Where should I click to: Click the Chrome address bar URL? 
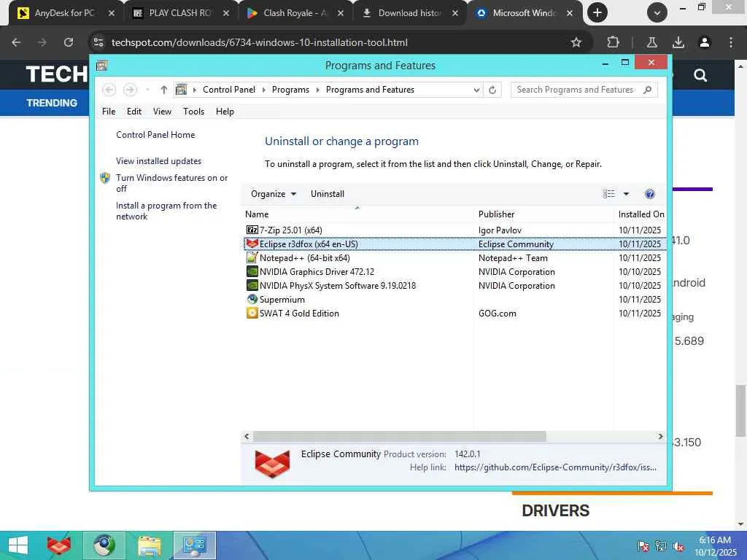259,42
